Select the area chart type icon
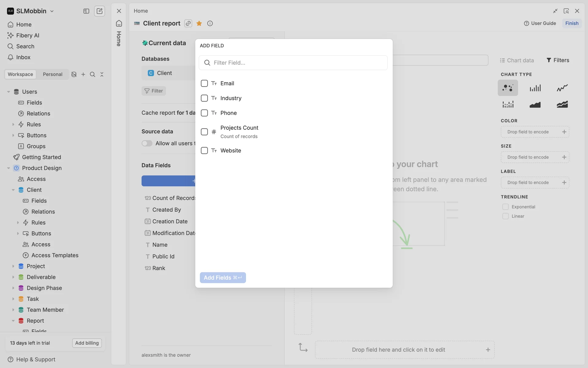 tap(535, 105)
